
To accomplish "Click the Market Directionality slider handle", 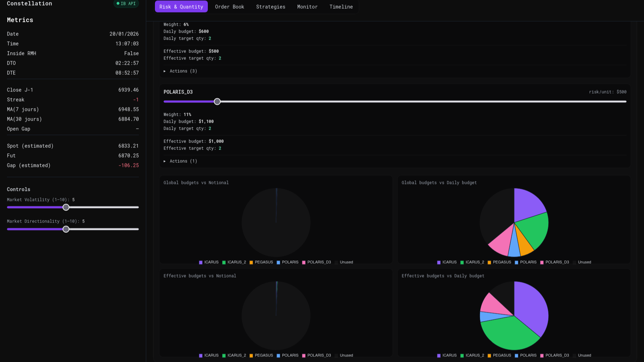I will (66, 229).
